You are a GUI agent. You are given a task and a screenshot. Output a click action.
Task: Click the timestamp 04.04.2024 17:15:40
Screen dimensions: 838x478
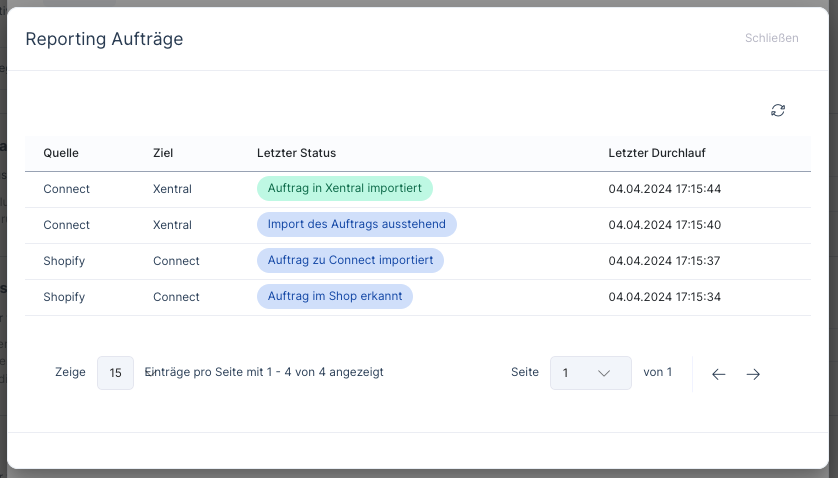point(664,225)
